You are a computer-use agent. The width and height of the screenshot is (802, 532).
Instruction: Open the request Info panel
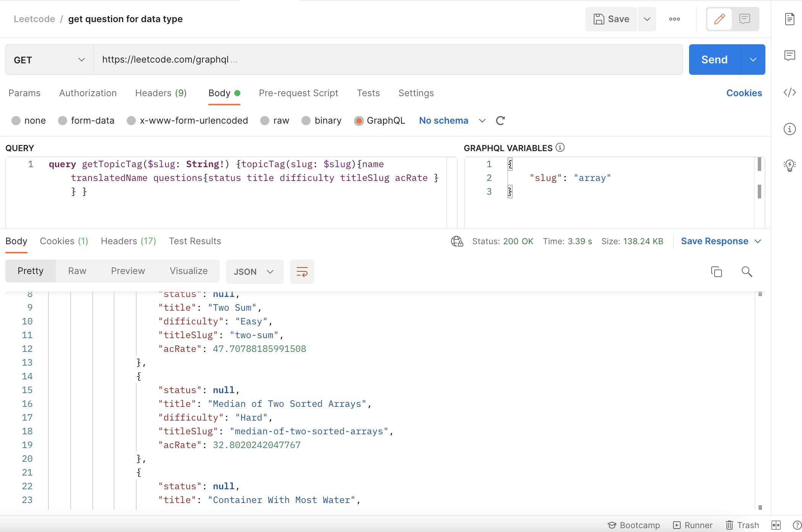pos(790,129)
